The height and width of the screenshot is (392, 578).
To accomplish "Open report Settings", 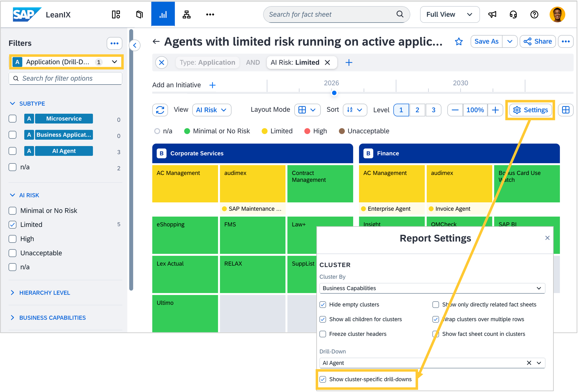I will (531, 110).
